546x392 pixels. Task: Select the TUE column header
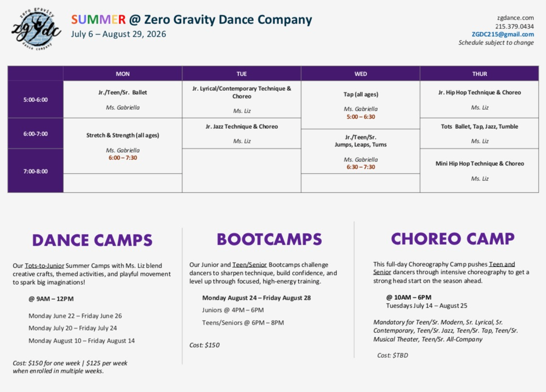point(242,74)
